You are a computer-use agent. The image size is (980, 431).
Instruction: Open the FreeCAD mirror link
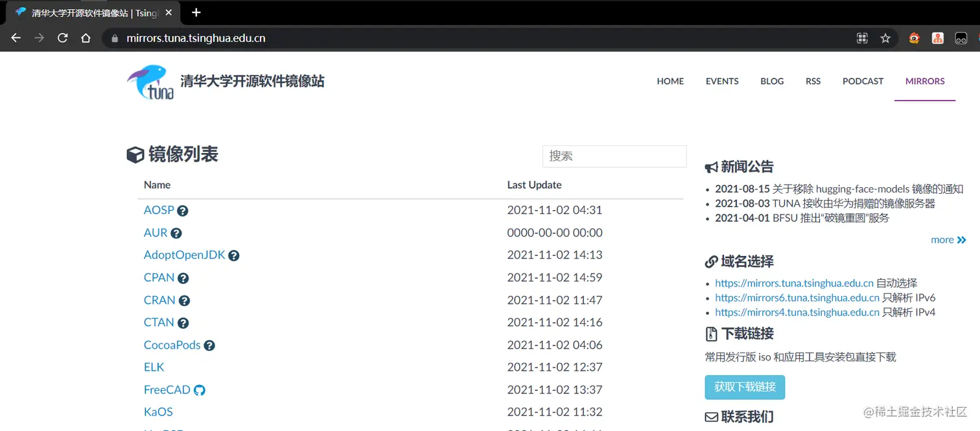(167, 390)
